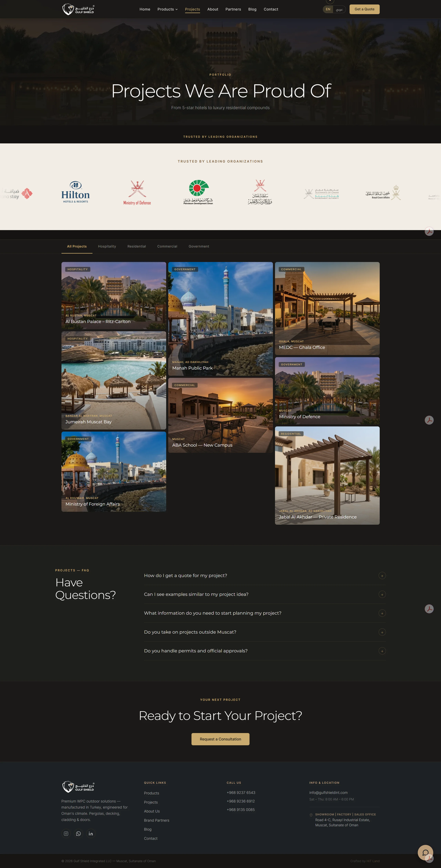Select the All Projects filter tab
Image resolution: width=441 pixels, height=868 pixels.
[x=77, y=246]
